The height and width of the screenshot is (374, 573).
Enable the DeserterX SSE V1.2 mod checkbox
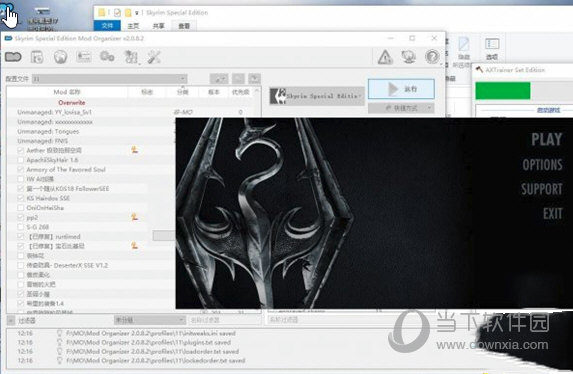20,265
